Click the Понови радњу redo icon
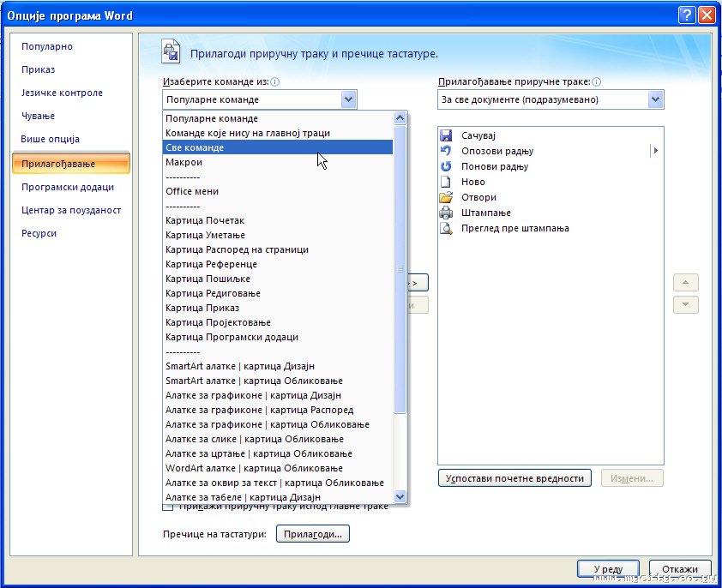 [446, 166]
